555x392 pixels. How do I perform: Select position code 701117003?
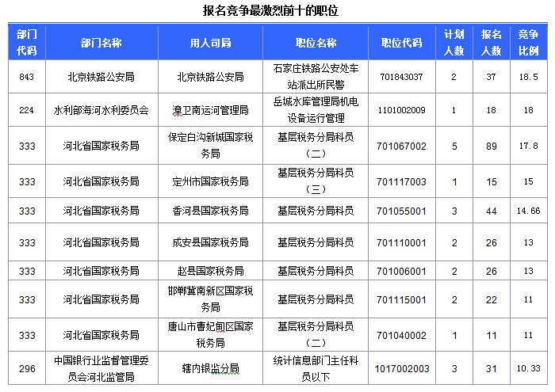(401, 181)
